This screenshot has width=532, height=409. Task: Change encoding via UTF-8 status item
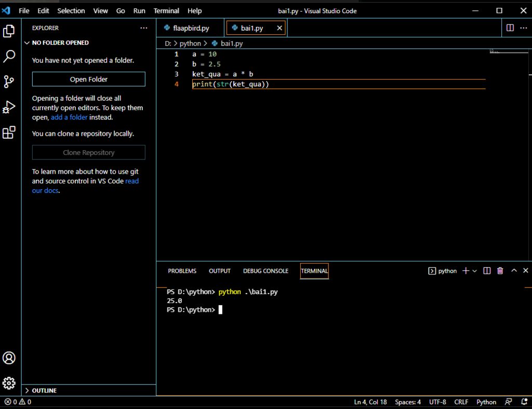437,402
